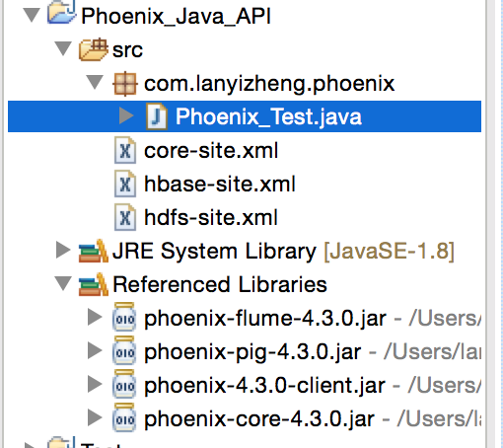
Task: Click the core-site.xml XML file icon
Action: [x=125, y=150]
